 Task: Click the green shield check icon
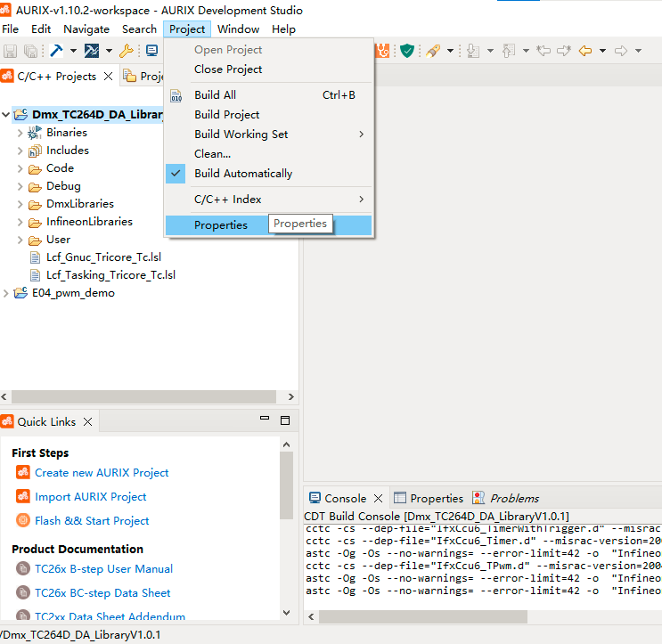click(x=407, y=51)
